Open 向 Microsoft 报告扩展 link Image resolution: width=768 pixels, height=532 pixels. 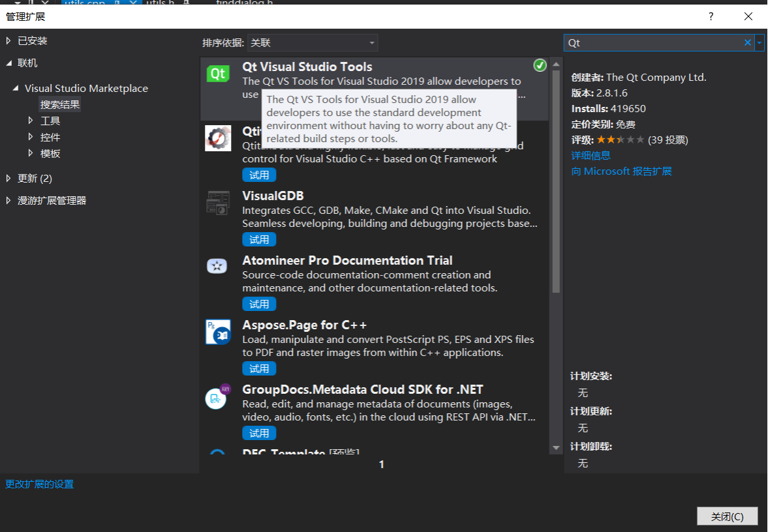pos(622,171)
